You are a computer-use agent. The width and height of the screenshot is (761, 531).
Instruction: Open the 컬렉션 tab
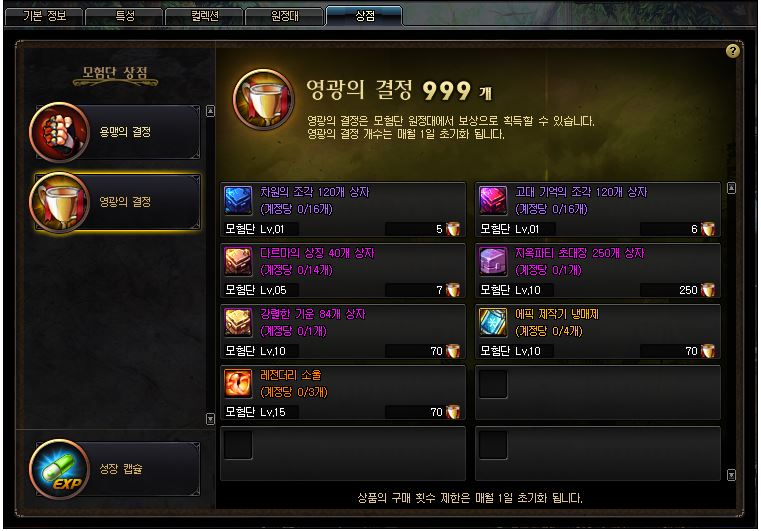[204, 16]
